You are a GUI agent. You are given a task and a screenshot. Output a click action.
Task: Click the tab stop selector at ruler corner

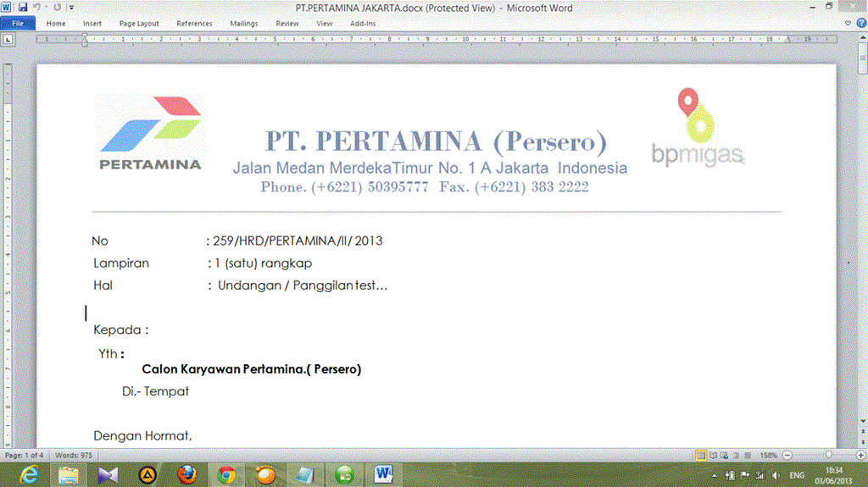point(8,39)
